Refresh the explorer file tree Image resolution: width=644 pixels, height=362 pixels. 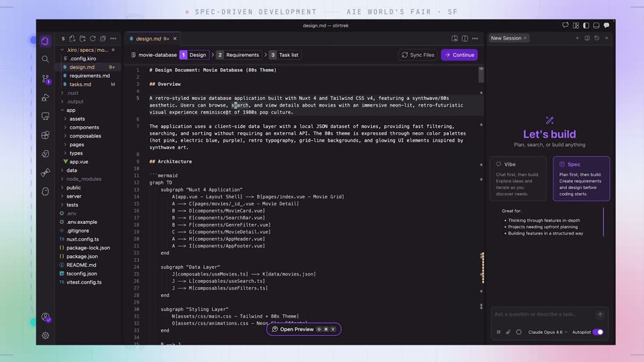click(x=93, y=39)
